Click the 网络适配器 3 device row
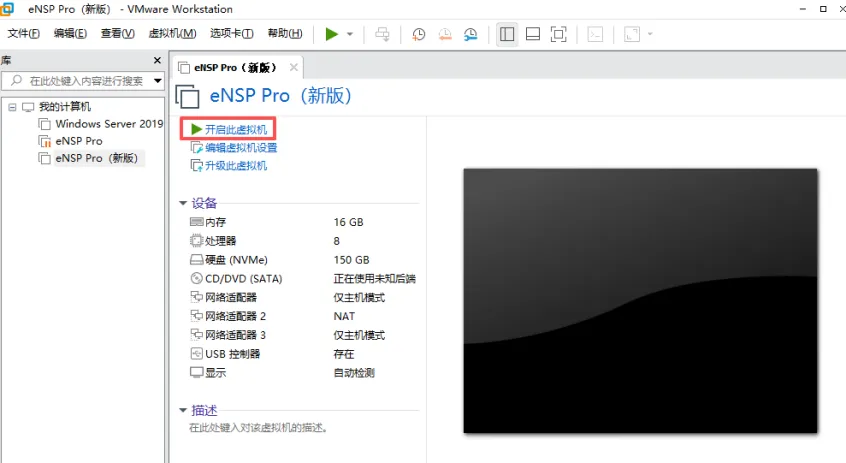Image resolution: width=846 pixels, height=463 pixels. [x=302, y=335]
